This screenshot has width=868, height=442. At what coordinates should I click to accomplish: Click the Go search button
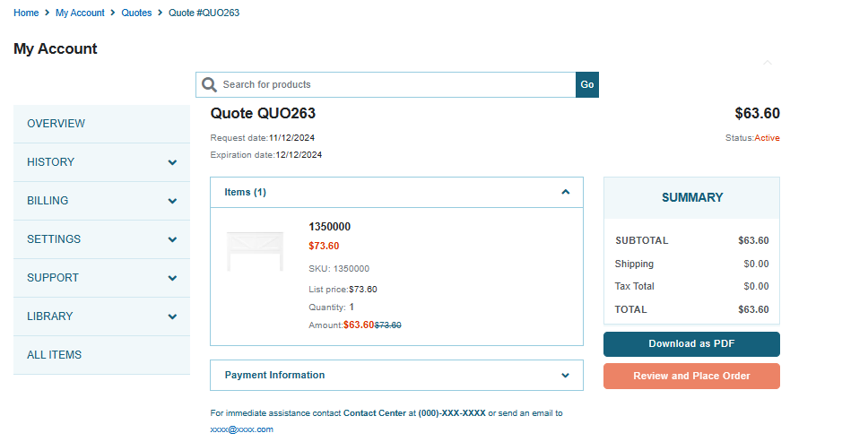coord(587,84)
